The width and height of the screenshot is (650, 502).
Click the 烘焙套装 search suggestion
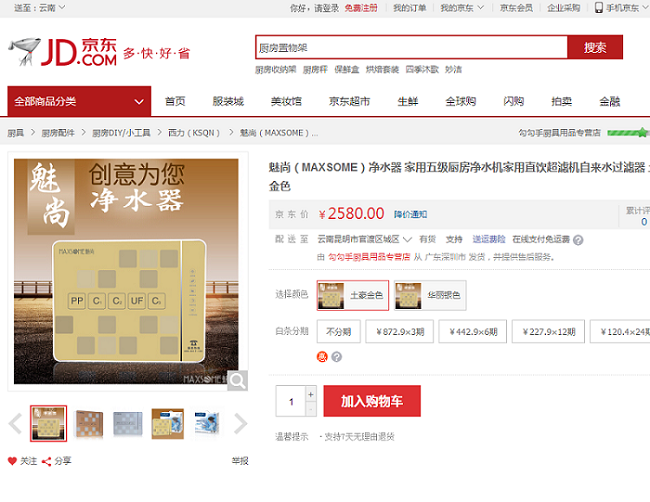pos(382,70)
